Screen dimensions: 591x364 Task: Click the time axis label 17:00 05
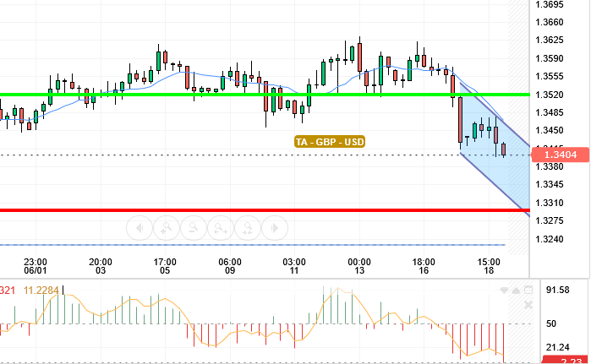165,266
